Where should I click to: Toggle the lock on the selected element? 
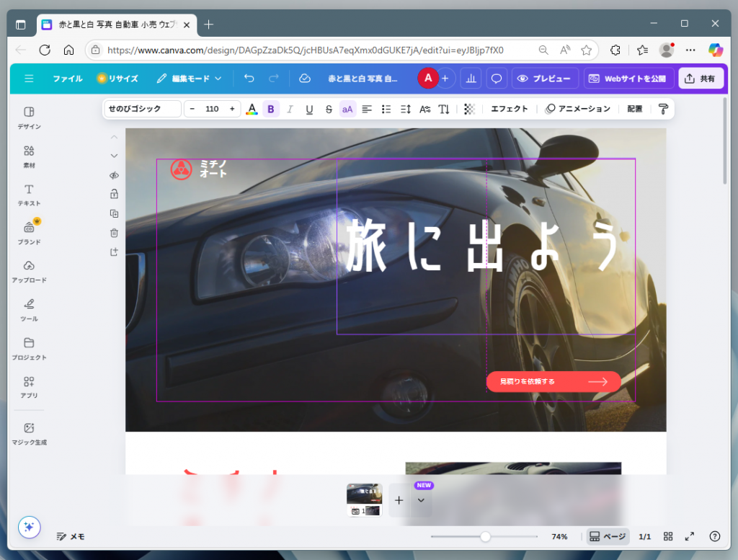[114, 193]
